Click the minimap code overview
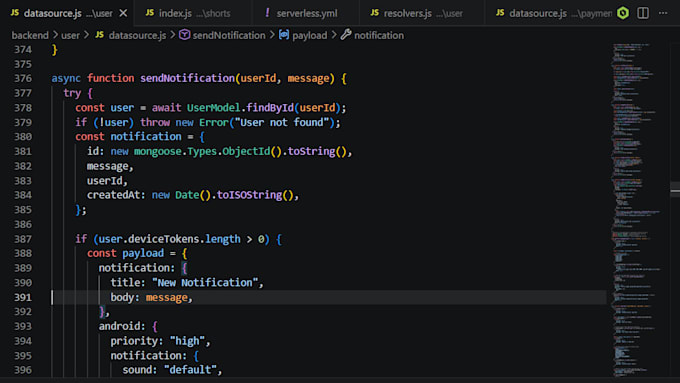 pos(638,210)
